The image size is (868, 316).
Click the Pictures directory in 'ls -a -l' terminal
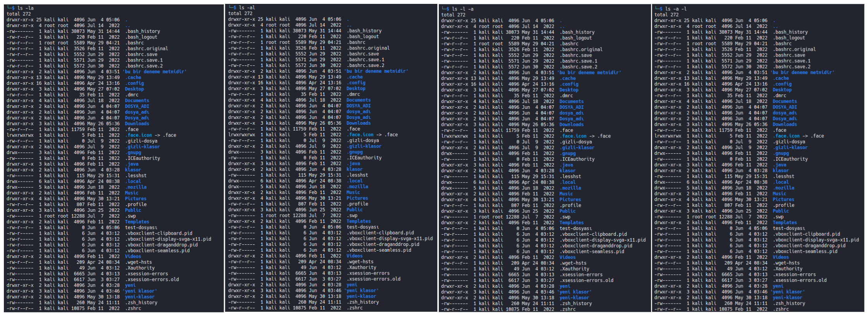click(x=783, y=200)
